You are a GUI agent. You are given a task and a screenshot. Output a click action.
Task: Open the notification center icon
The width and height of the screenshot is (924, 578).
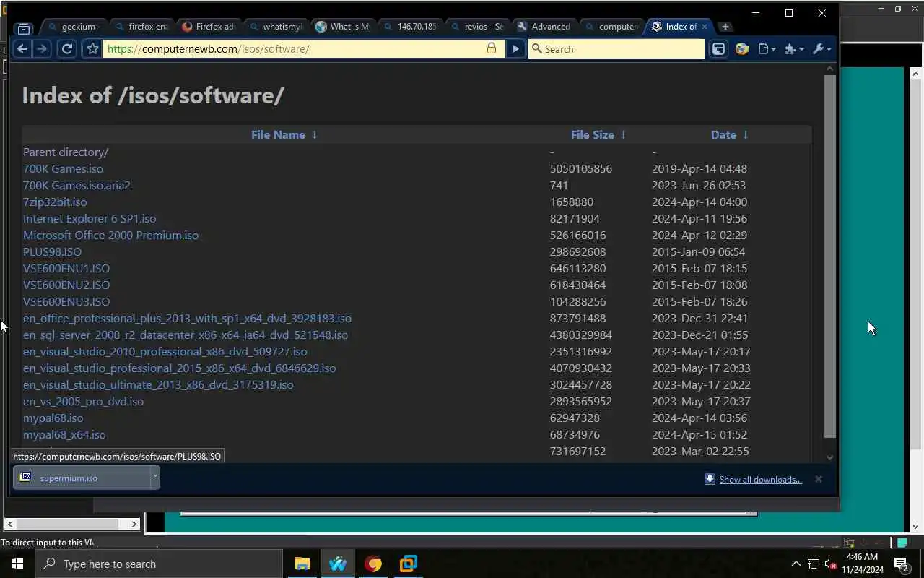tap(901, 564)
